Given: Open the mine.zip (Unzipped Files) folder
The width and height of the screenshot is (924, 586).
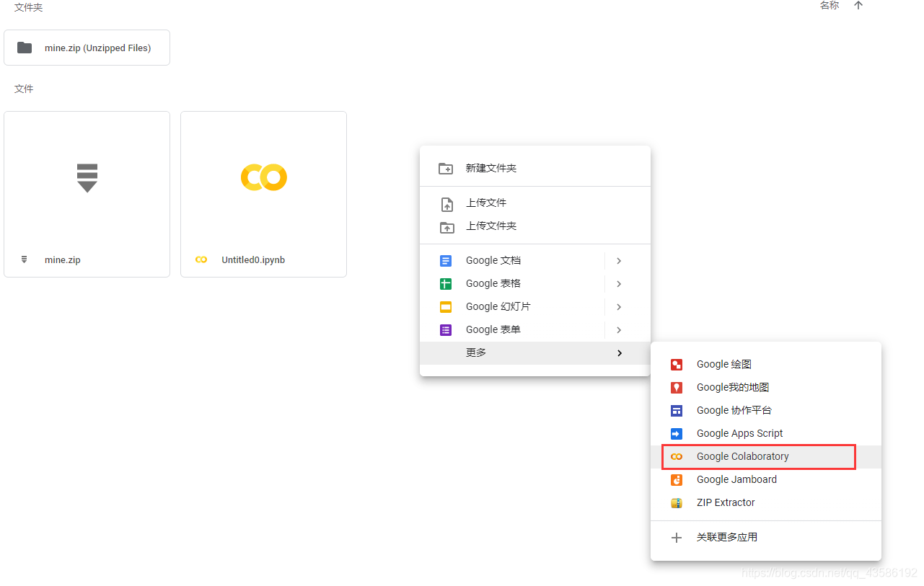Looking at the screenshot, I should pyautogui.click(x=87, y=48).
